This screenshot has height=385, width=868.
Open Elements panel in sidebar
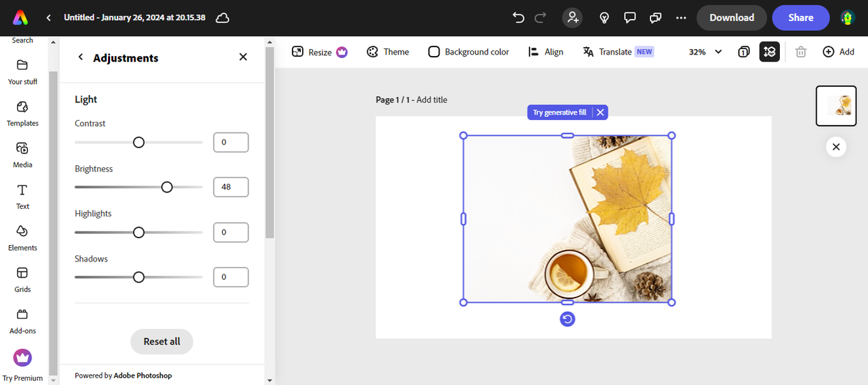(x=23, y=238)
